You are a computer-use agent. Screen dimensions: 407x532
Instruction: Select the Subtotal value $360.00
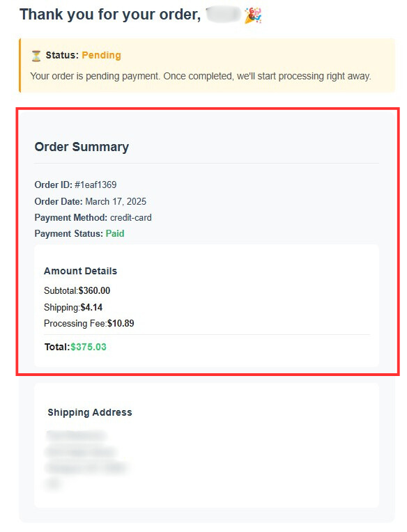click(94, 290)
